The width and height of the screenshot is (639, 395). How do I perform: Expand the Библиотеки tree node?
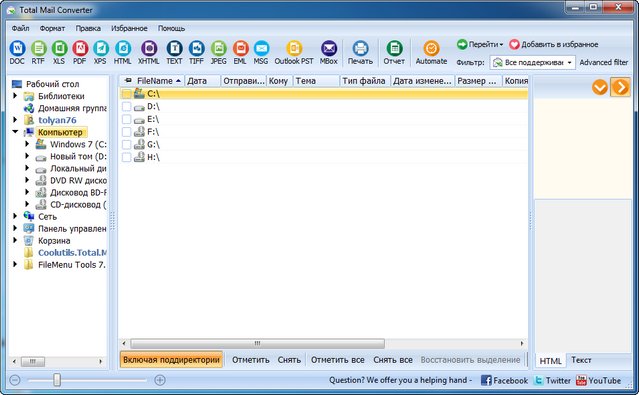pyautogui.click(x=15, y=96)
